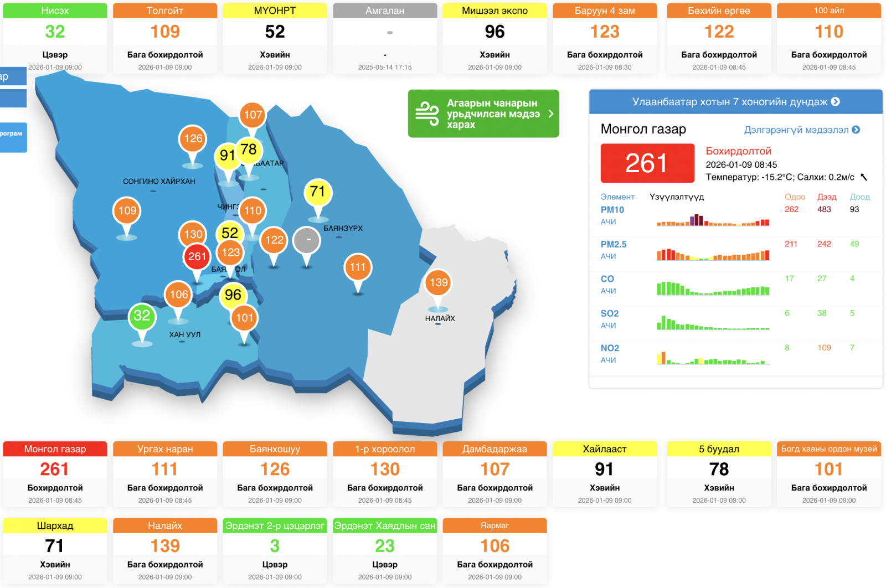Click the 109 marker on the map
886x588 pixels.
pyautogui.click(x=127, y=211)
